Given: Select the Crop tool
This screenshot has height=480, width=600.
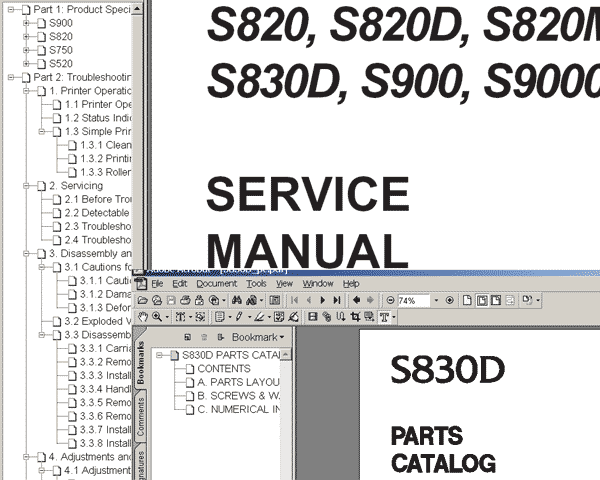Looking at the screenshot, I should (x=355, y=317).
